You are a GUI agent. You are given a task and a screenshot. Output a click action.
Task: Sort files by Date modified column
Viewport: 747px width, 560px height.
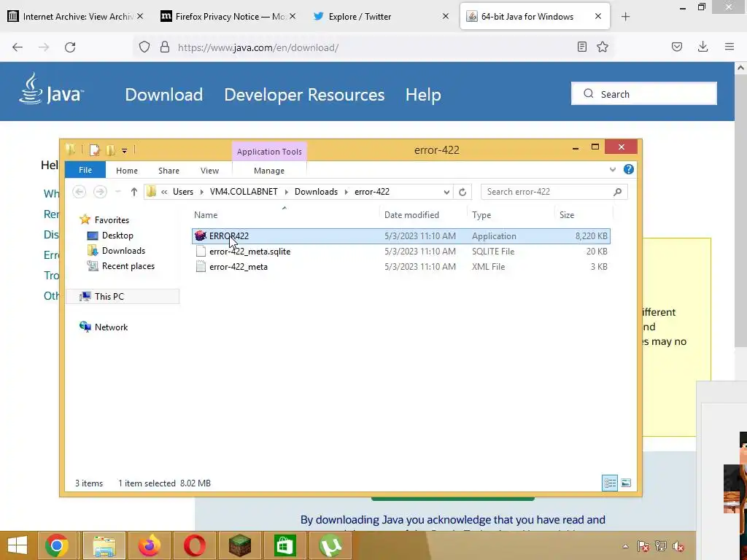coord(411,215)
